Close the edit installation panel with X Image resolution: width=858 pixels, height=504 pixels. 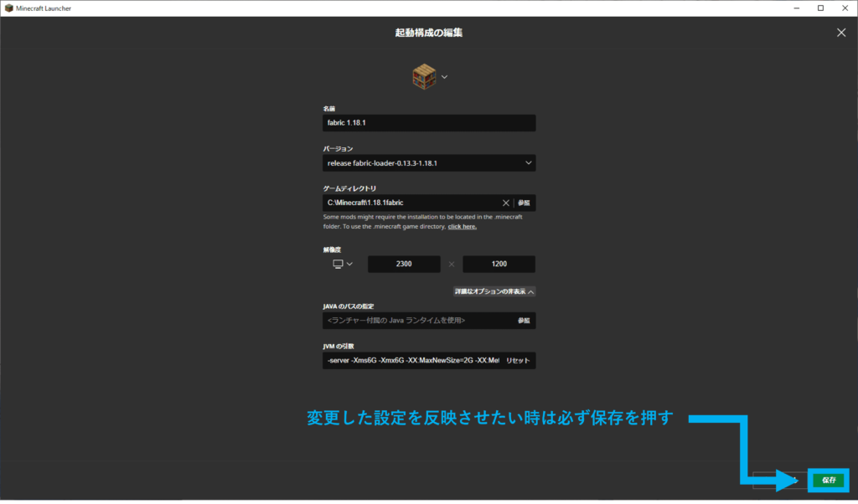(841, 33)
